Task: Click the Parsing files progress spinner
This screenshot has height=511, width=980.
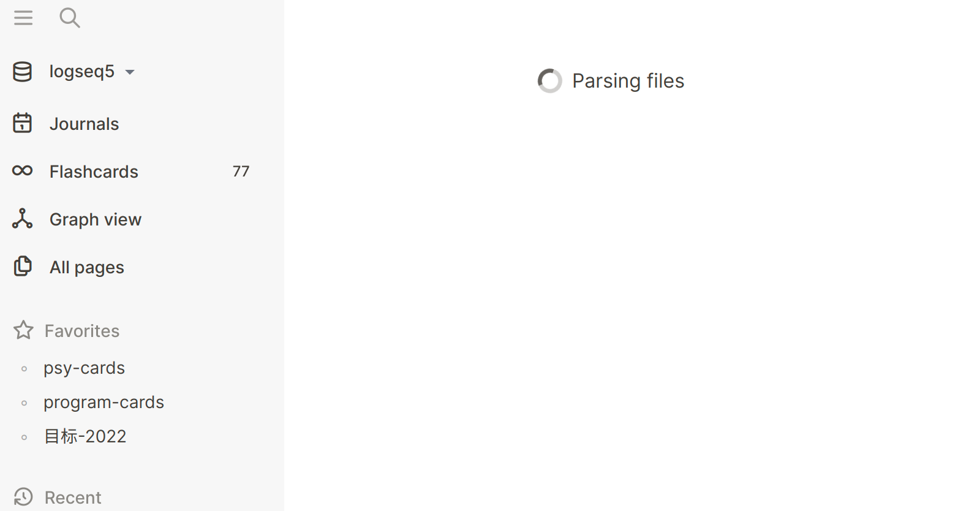Action: click(x=550, y=80)
